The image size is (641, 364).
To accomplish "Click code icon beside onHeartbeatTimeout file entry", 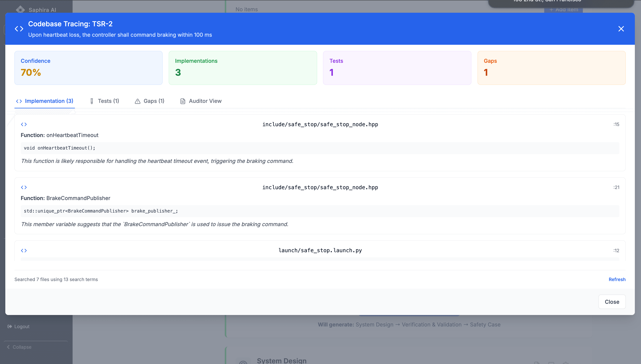I will click(x=24, y=124).
